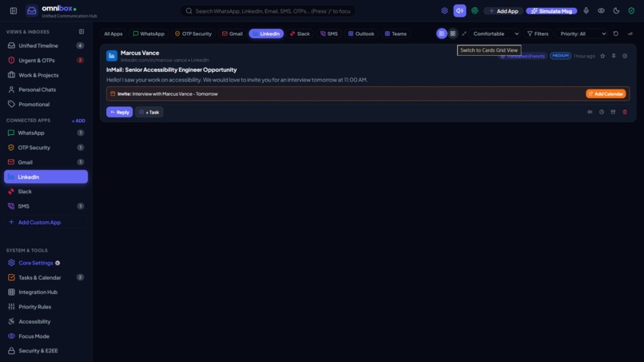Click the Translated (French) badge

(523, 56)
